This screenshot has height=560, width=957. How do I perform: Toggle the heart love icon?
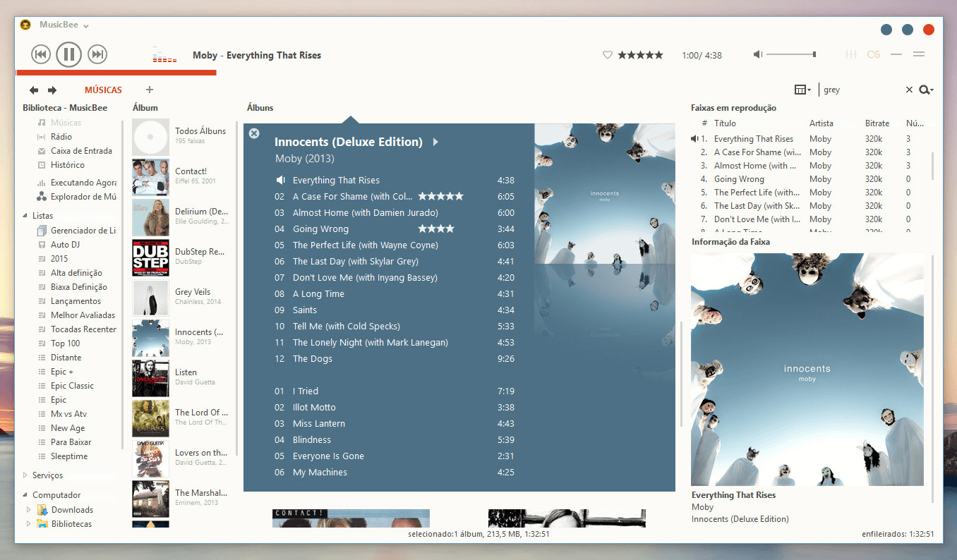(607, 55)
